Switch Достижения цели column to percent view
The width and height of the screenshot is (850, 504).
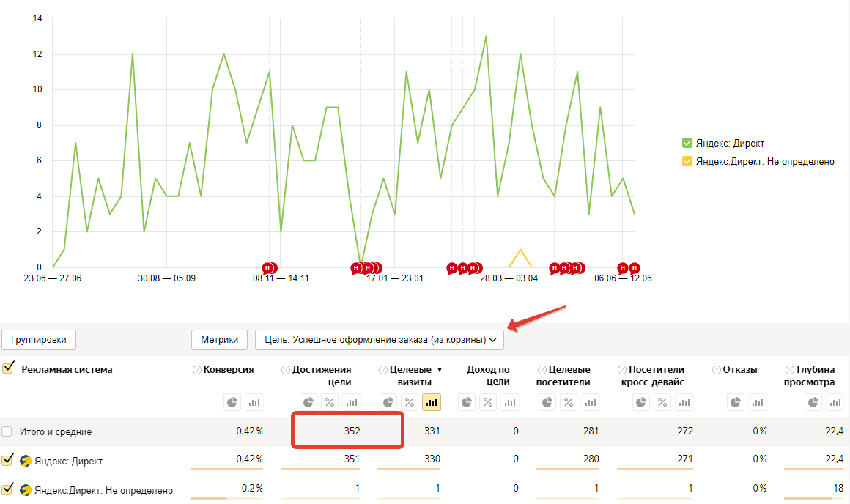pyautogui.click(x=330, y=402)
